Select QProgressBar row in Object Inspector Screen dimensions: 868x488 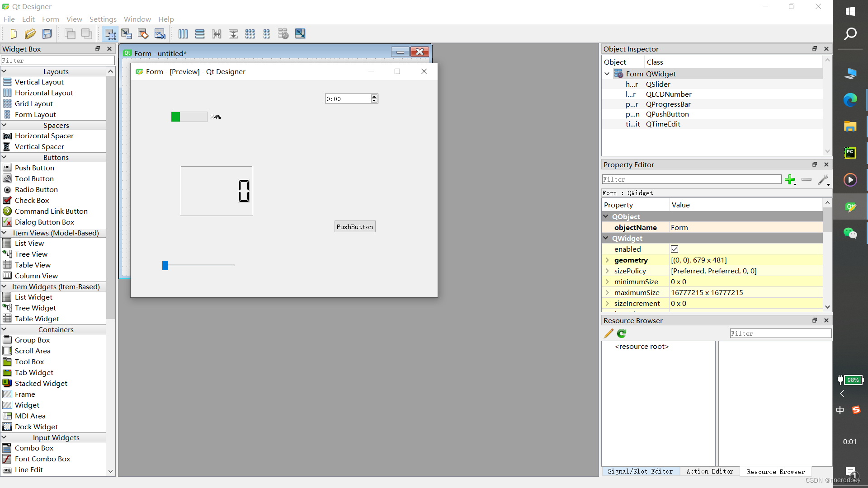668,104
